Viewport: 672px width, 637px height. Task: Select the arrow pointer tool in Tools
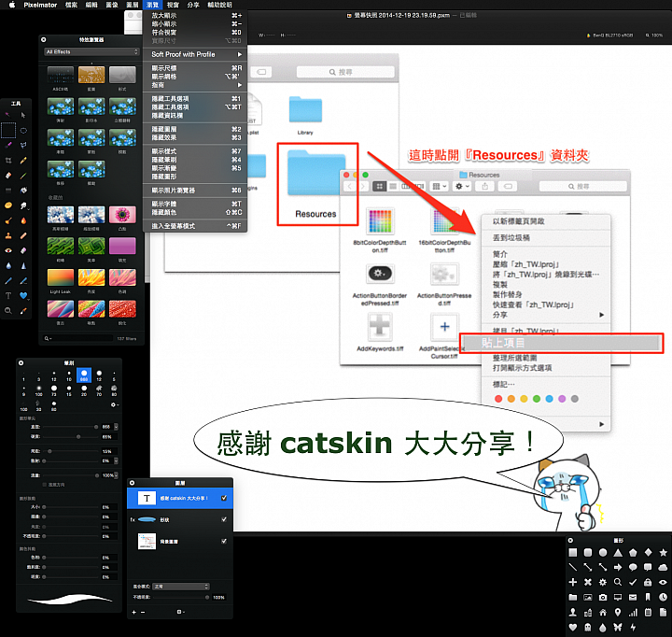coord(23,115)
